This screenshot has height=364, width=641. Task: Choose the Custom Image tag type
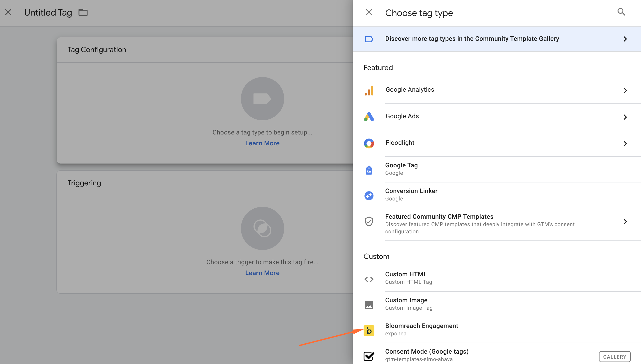pos(497,304)
